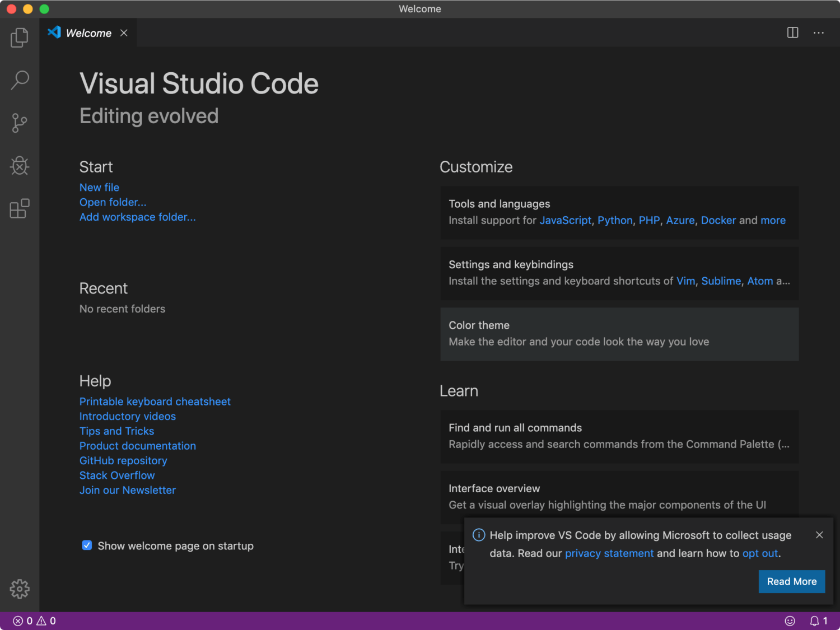Screen dimensions: 840x630
Task: Open the Source Control view
Action: [20, 123]
